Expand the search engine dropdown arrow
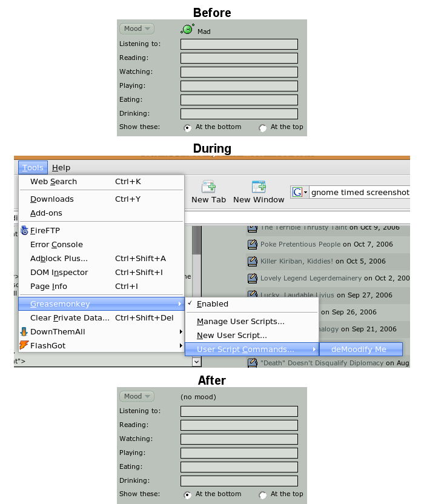424x504 pixels. (x=305, y=193)
